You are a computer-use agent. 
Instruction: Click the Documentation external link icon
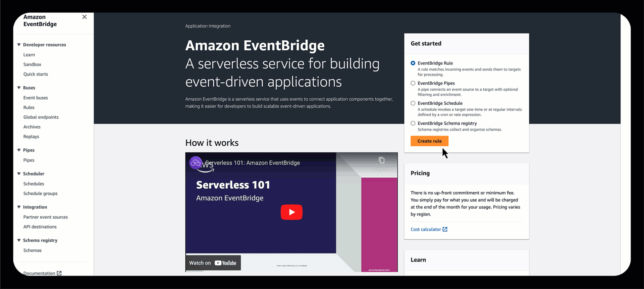click(x=59, y=273)
